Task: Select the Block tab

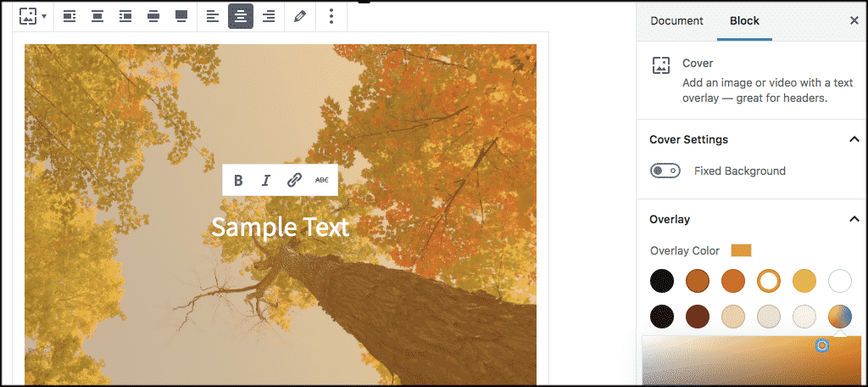Action: coord(744,21)
